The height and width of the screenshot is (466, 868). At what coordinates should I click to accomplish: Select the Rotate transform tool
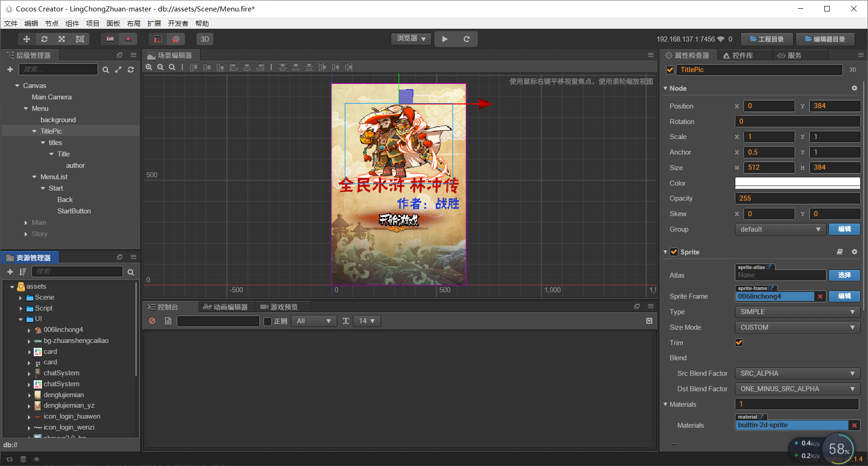(44, 39)
